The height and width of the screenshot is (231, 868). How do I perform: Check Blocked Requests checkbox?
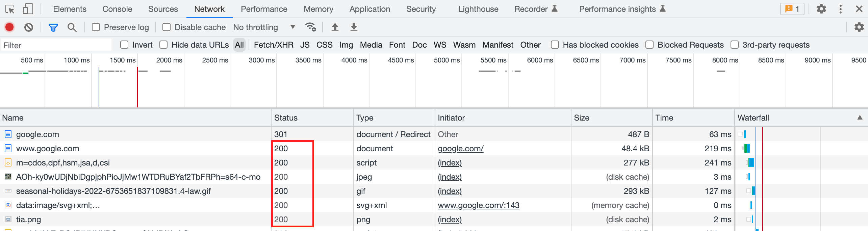click(649, 45)
